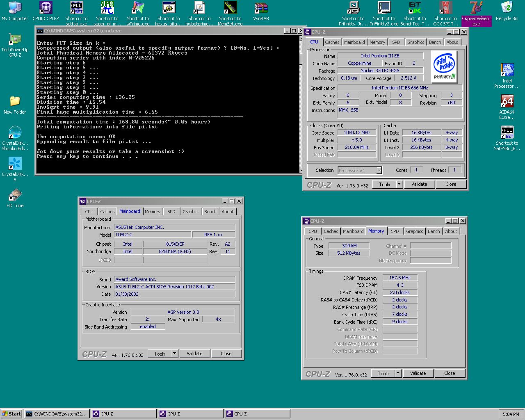
Task: Click Close in Memory CPU-Z window
Action: point(450,373)
